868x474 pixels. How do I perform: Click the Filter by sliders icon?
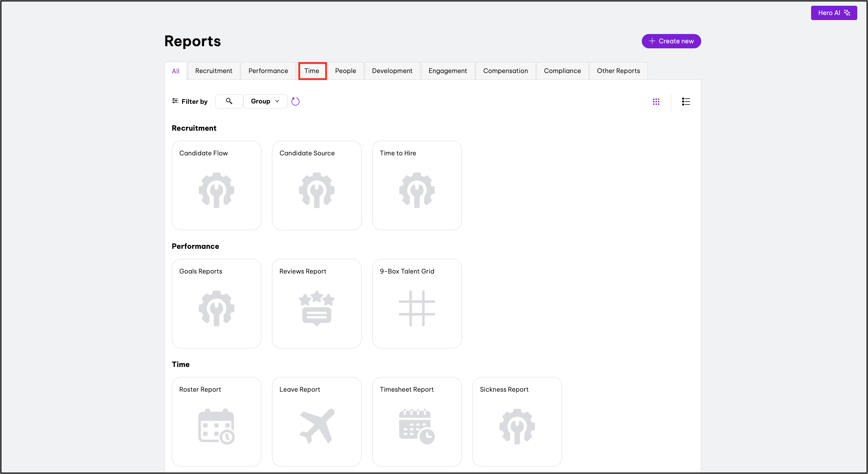[x=175, y=101]
